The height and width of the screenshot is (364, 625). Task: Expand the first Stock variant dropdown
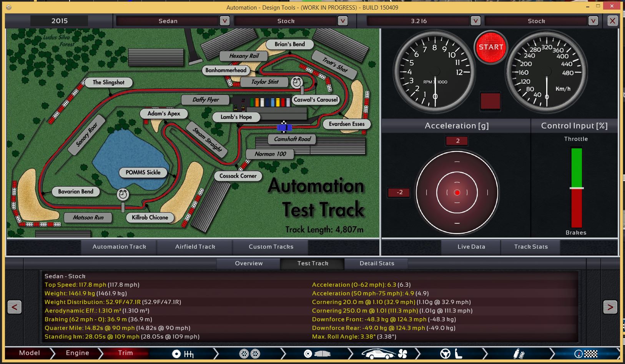click(x=342, y=21)
